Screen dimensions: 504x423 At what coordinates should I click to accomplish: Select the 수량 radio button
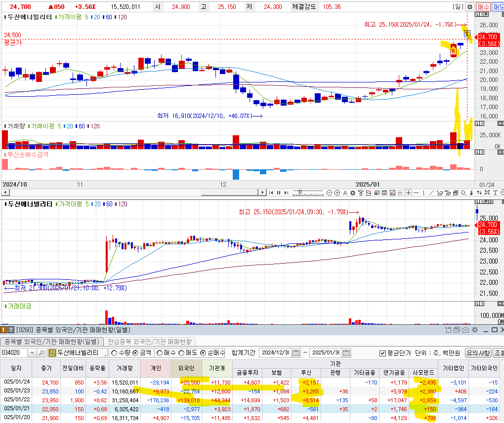coord(114,353)
